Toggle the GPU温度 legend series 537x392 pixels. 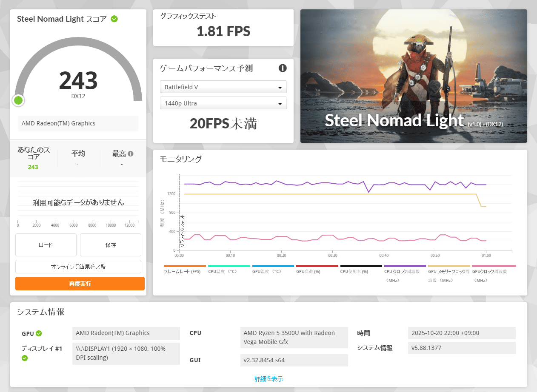(266, 271)
